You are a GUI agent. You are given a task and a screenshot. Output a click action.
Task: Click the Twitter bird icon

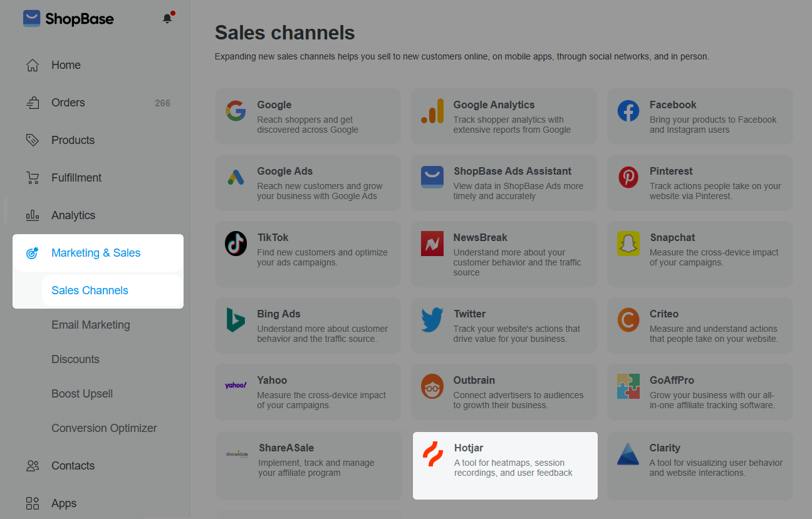432,320
